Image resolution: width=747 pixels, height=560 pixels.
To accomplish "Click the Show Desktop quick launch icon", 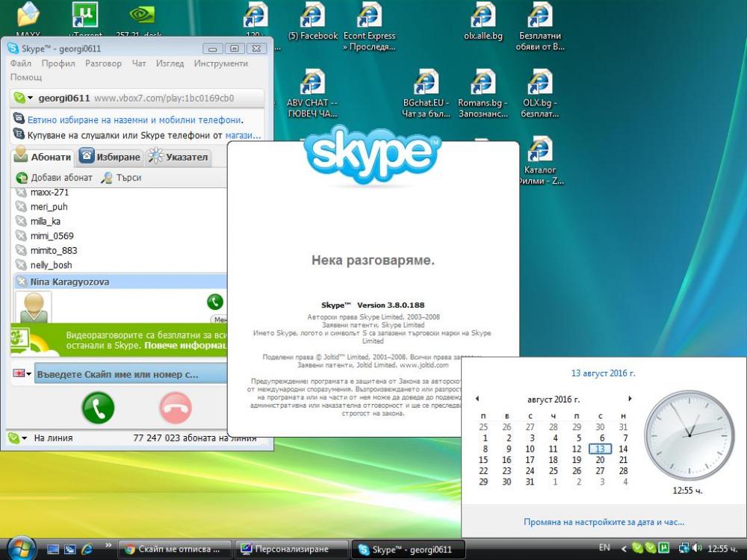I will click(53, 549).
